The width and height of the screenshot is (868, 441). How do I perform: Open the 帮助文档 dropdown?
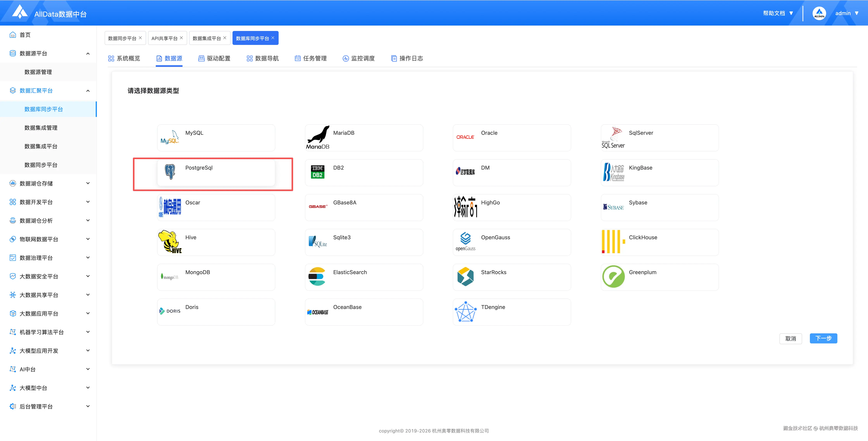pos(778,13)
